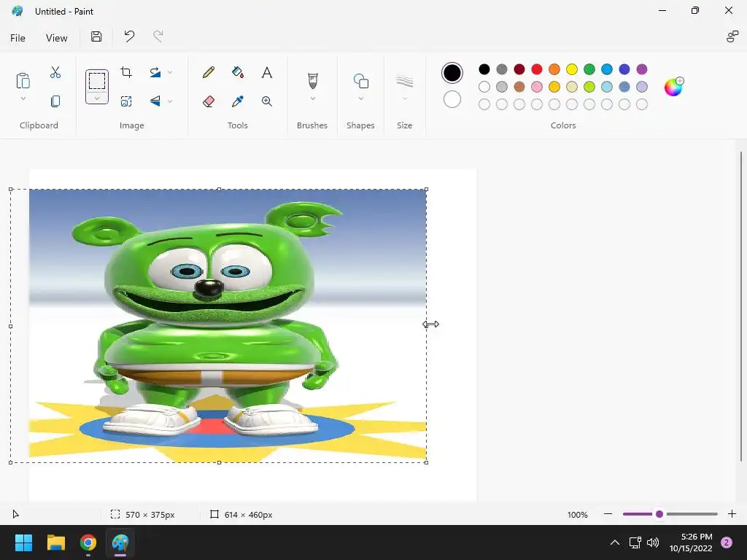Click the Resize and skew icon
Viewport: 747px width, 560px height.
tap(126, 101)
